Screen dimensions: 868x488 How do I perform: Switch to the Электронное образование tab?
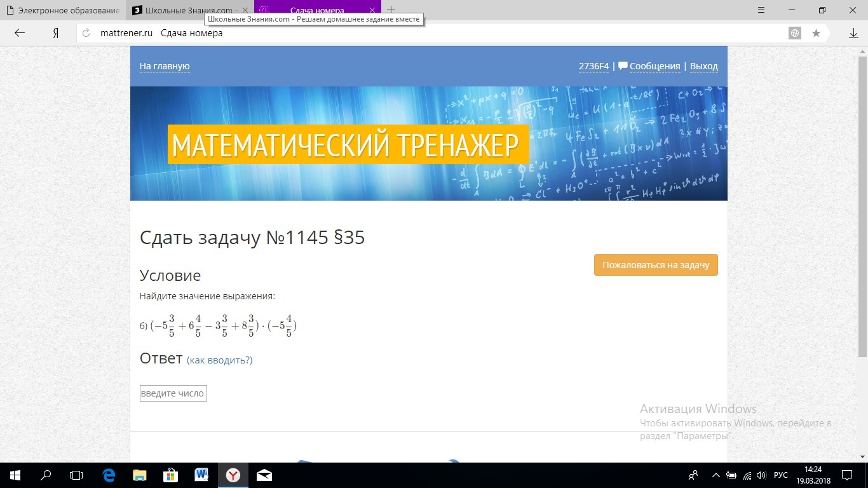[64, 10]
